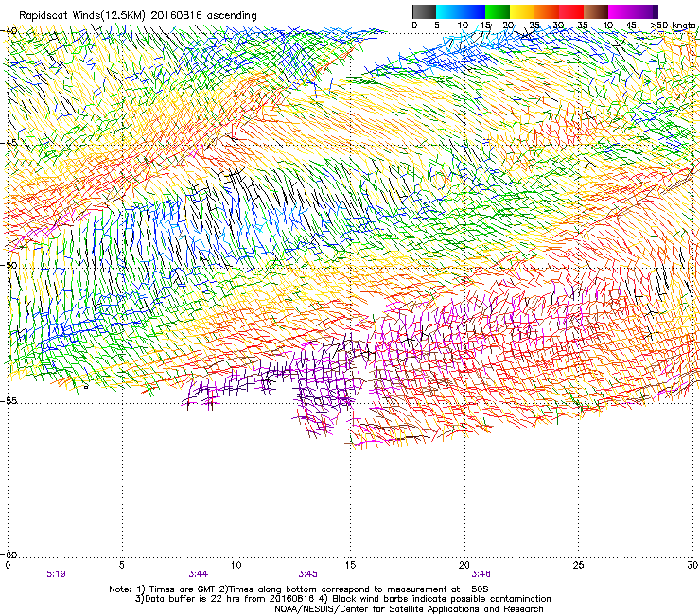Pick the orange 25-30 knots legend segment
Viewport: 700px width, 615px height.
(x=547, y=11)
